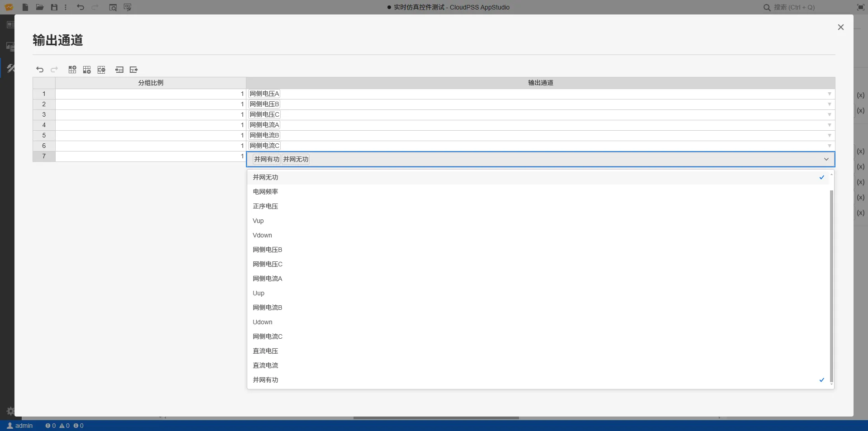Image resolution: width=868 pixels, height=431 pixels.
Task: Open file via folder icon
Action: (40, 7)
